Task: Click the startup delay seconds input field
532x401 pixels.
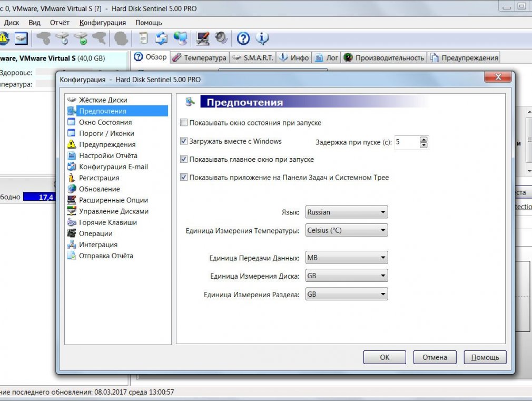Action: pyautogui.click(x=407, y=142)
